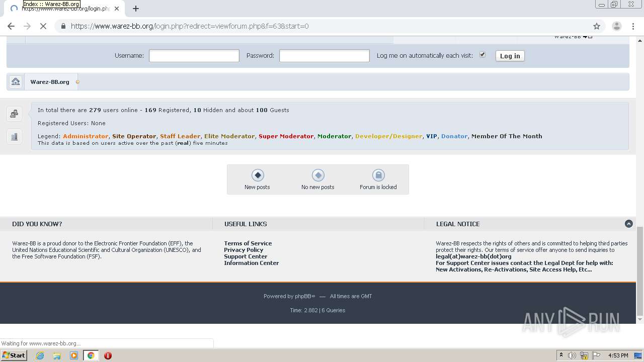The image size is (644, 362).
Task: Click the 'Time: 2.882 | 6 Queries' text
Action: (x=317, y=310)
